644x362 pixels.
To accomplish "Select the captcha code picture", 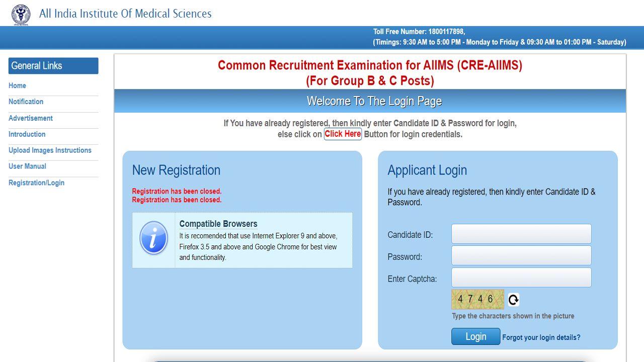I will point(477,299).
